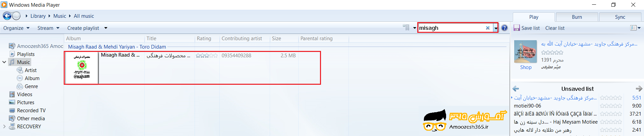Expand breadcrumb arrow after Library

[x=49, y=16]
